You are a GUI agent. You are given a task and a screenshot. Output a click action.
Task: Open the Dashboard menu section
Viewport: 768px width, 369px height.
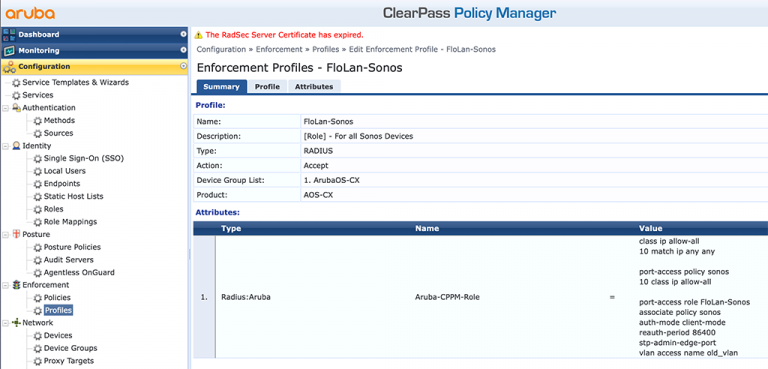point(94,34)
